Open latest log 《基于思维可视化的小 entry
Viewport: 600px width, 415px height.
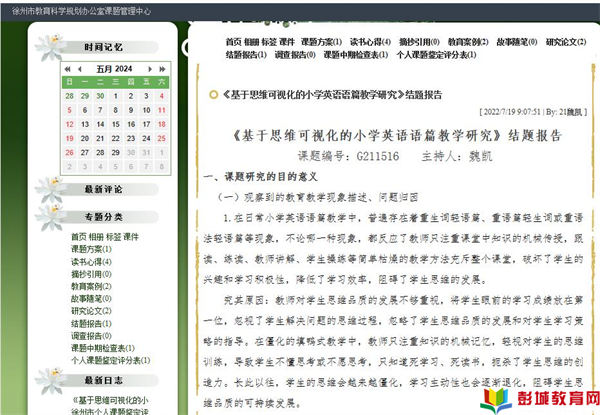coord(110,400)
